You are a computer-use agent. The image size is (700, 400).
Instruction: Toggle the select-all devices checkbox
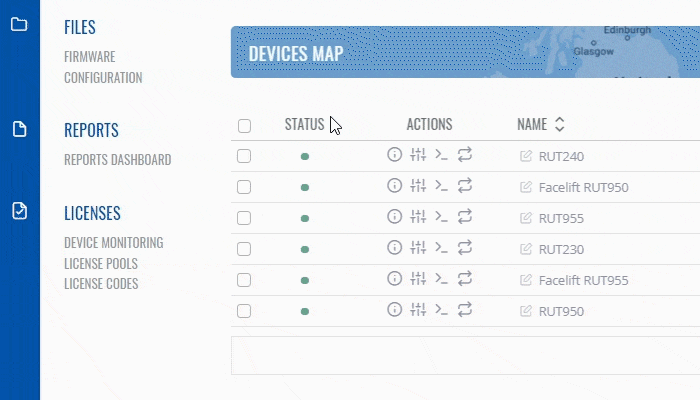pos(244,126)
